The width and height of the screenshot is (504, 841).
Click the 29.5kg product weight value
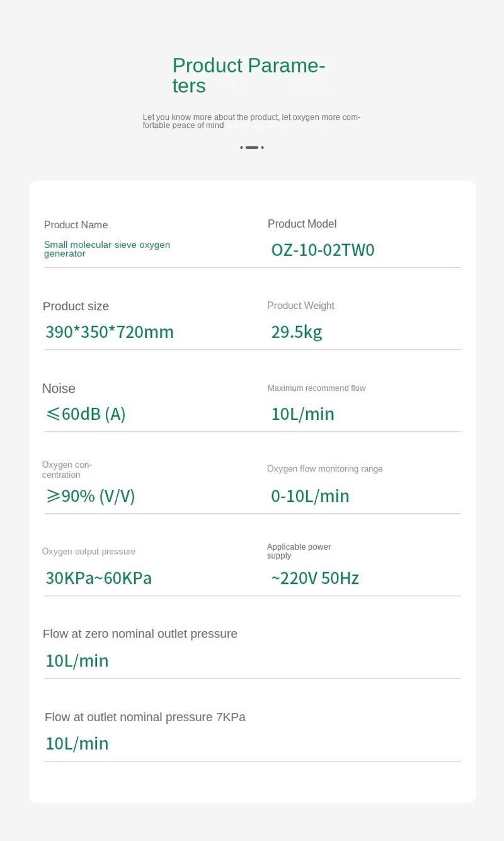tap(296, 332)
